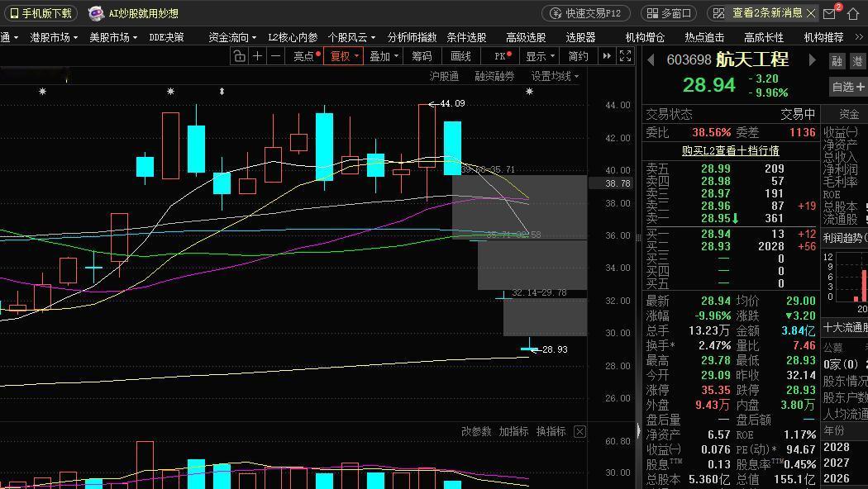Dismiss the new messages notification
The height and width of the screenshot is (489, 868).
coord(811,12)
